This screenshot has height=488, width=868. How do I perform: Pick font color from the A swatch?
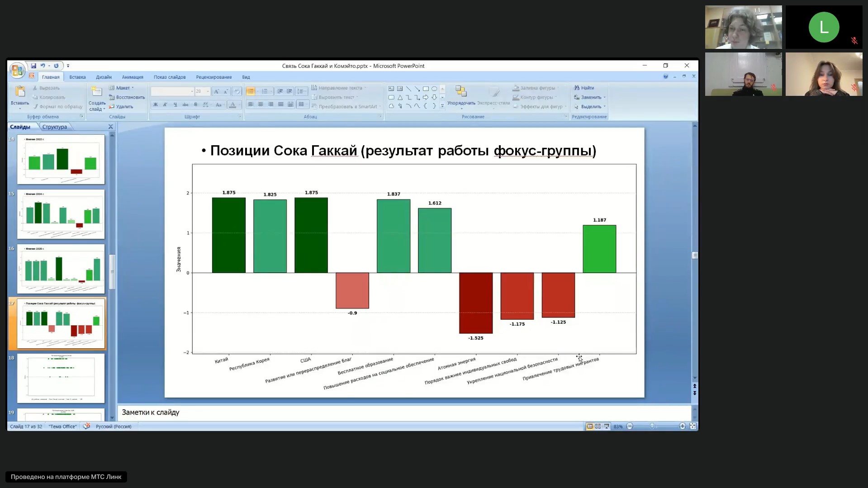point(232,104)
